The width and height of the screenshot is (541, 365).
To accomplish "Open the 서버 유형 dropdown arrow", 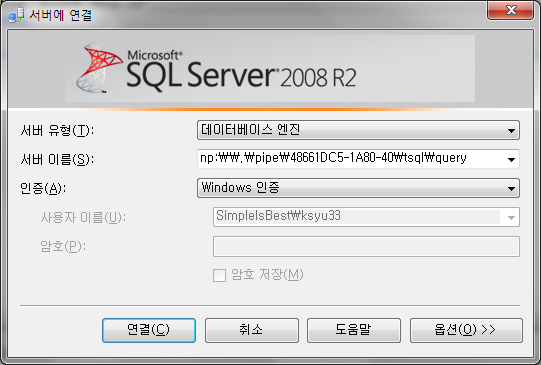I will click(x=511, y=130).
